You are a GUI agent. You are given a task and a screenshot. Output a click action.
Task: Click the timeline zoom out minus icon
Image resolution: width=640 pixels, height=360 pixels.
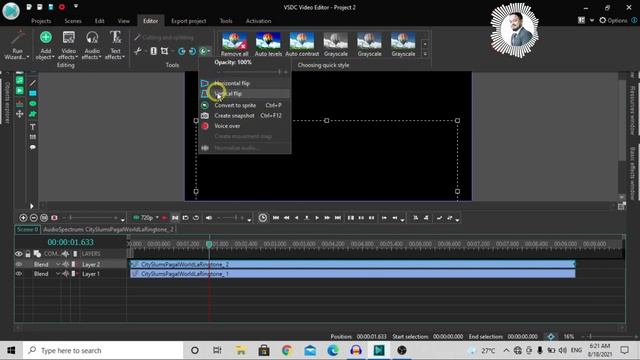pyautogui.click(x=33, y=218)
